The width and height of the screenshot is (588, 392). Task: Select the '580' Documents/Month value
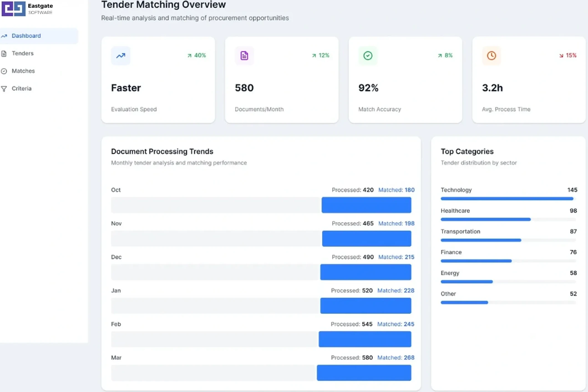coord(244,88)
